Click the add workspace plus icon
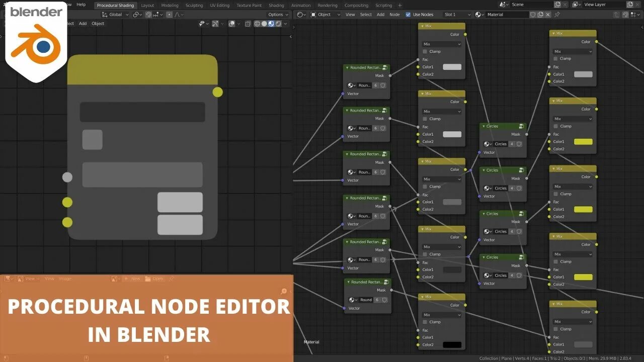Image resolution: width=644 pixels, height=362 pixels. click(400, 5)
